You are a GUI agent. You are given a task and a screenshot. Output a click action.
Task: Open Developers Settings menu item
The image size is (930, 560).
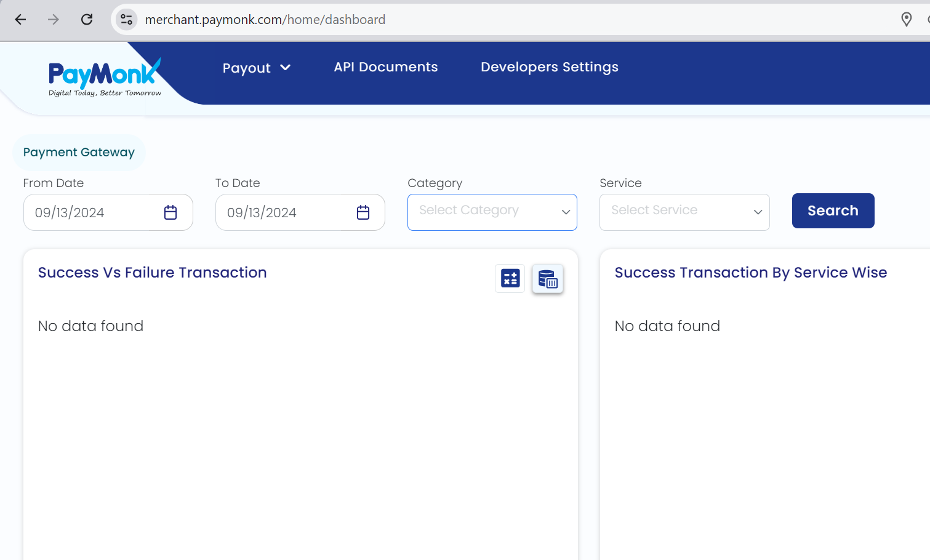(x=550, y=67)
